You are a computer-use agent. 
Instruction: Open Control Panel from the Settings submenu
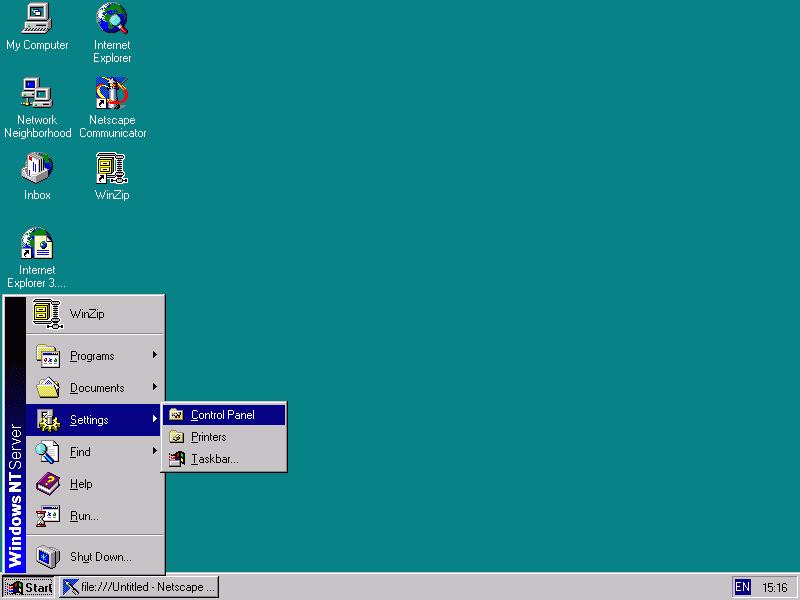point(224,415)
